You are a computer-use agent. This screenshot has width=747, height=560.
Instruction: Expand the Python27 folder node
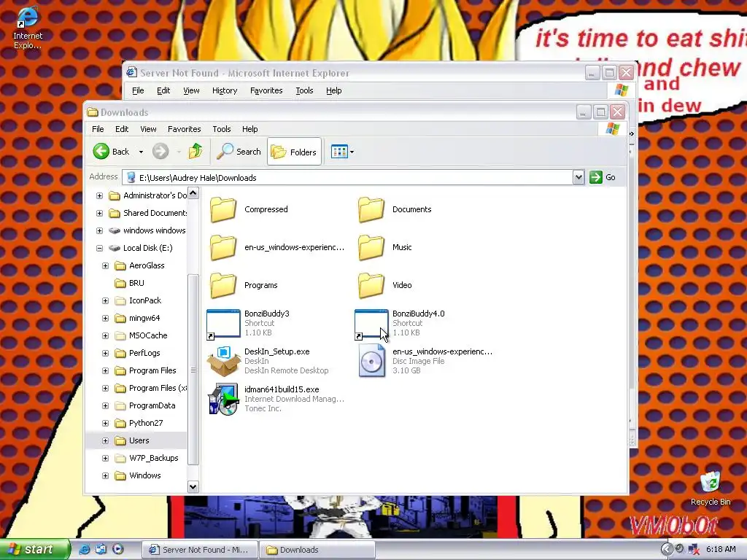(x=105, y=424)
